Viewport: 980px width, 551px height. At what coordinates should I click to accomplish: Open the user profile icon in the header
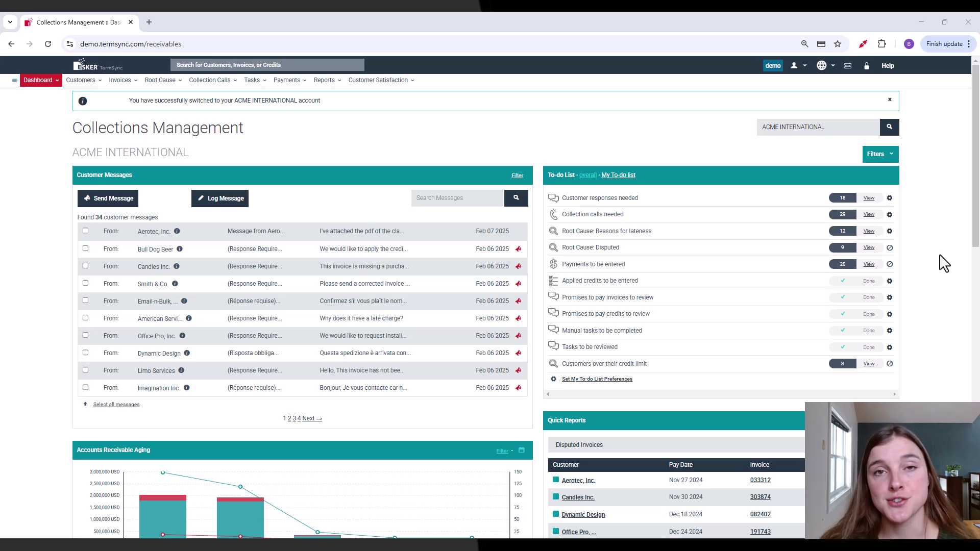794,65
